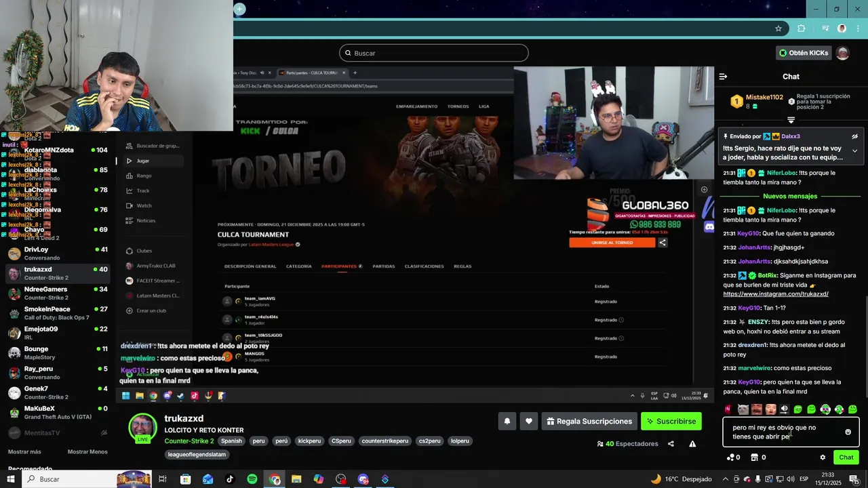Expand gift leaderboard arrow under Mistake1102
868x488 pixels.
tap(791, 120)
